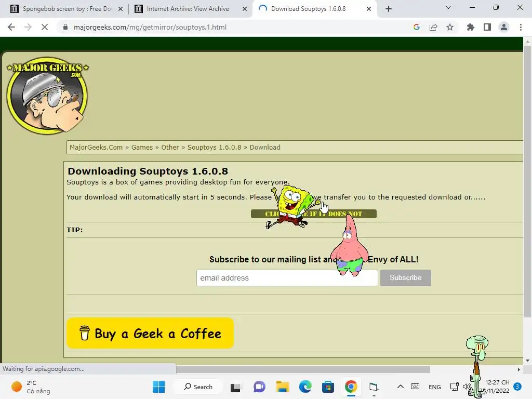The image size is (532, 399).
Task: Open the Chrome profile avatar
Action: click(504, 27)
